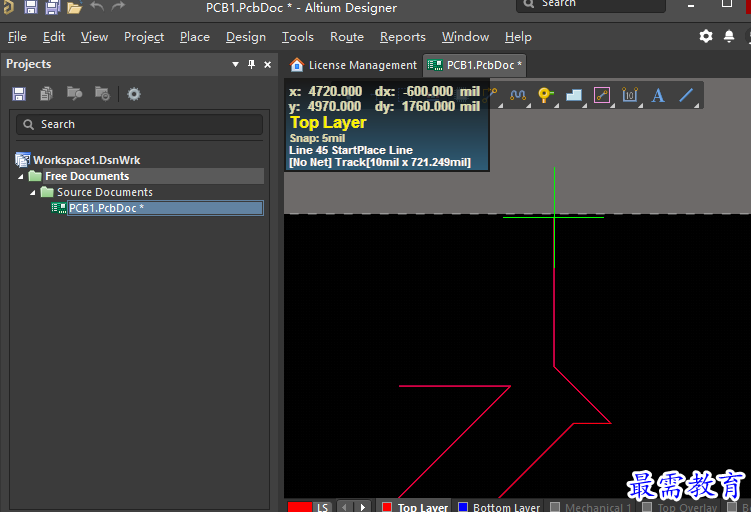Expand polygon pour tool submenu arrow

coord(585,106)
